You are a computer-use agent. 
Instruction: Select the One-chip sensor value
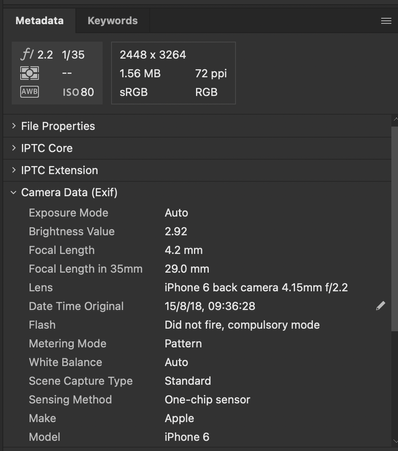click(207, 399)
